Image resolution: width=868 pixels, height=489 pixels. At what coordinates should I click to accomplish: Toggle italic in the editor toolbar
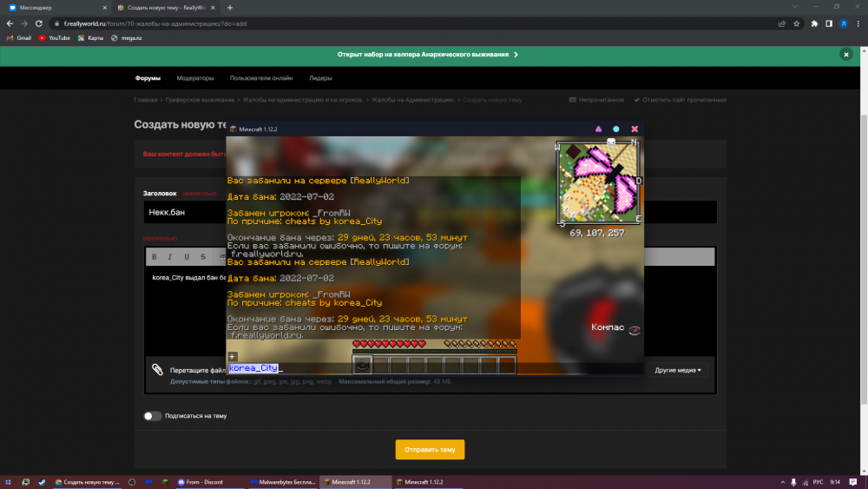tap(170, 256)
